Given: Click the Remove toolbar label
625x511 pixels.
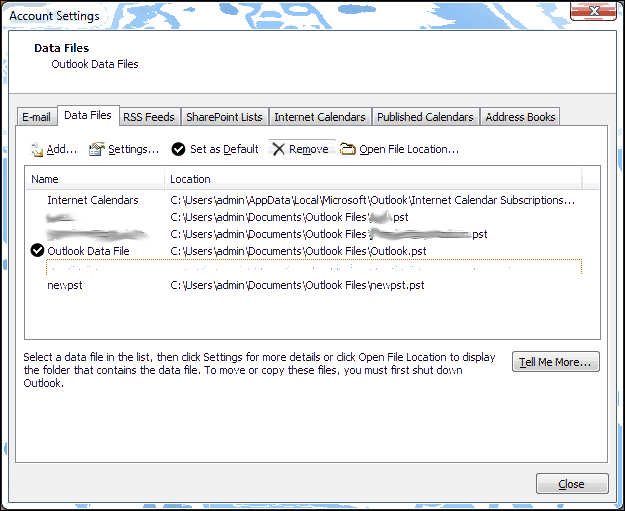Looking at the screenshot, I should coord(309,149).
